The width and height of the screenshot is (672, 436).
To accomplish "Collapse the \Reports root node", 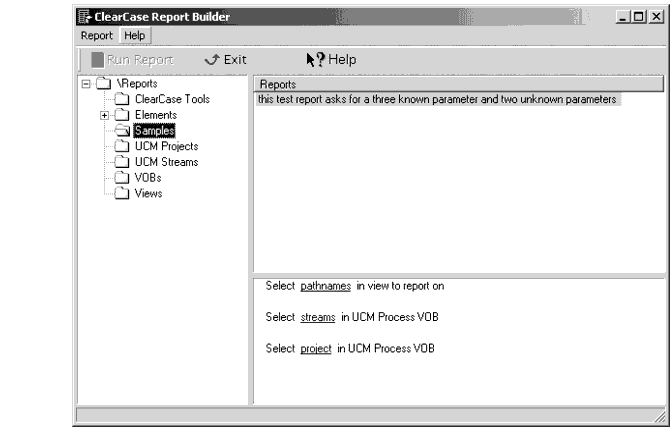I will point(86,84).
